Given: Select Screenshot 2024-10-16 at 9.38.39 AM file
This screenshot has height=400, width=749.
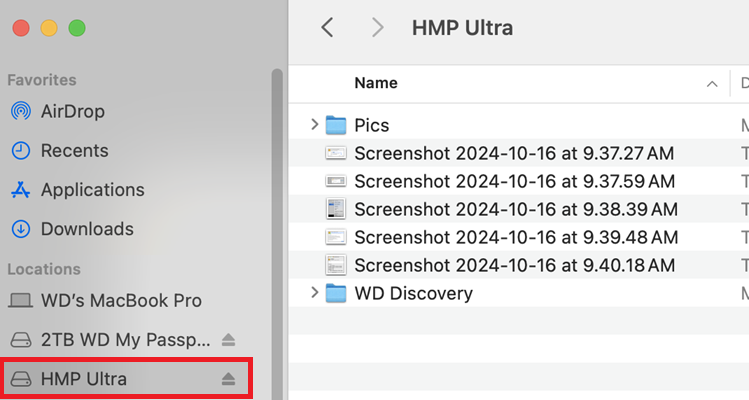Looking at the screenshot, I should click(x=515, y=209).
